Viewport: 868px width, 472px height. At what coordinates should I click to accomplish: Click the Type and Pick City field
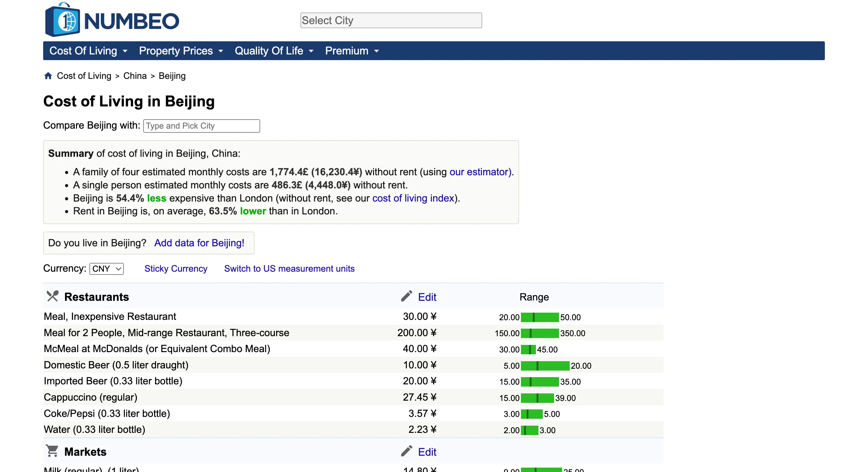click(201, 126)
